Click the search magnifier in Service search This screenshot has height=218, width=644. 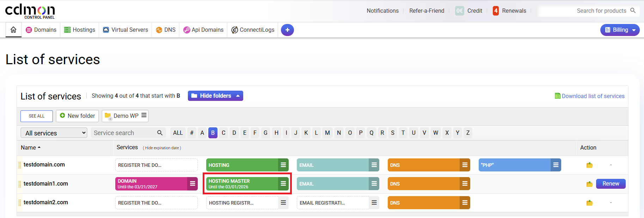[160, 133]
